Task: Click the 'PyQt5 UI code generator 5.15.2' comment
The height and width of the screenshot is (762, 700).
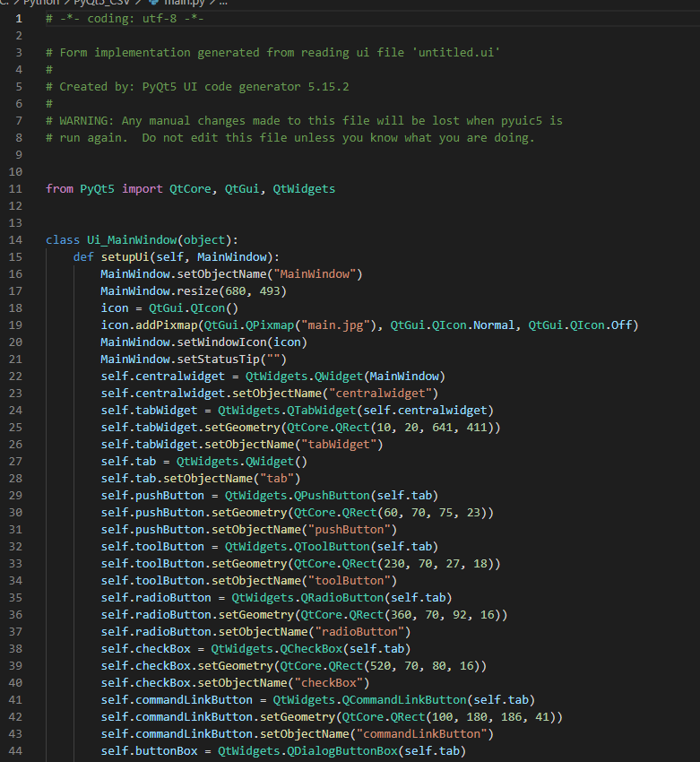Action: pyautogui.click(x=246, y=86)
